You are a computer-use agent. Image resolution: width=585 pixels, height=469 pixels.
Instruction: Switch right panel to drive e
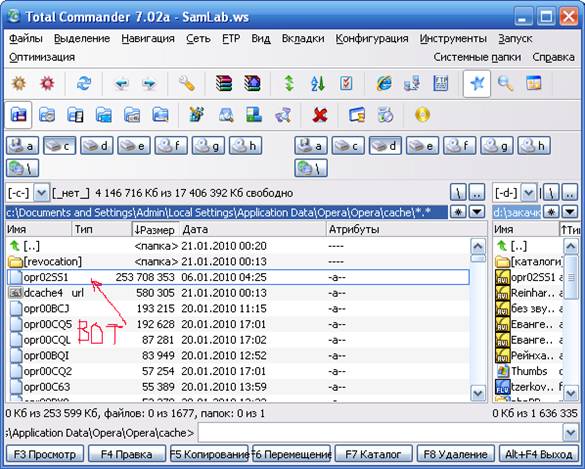pos(423,146)
